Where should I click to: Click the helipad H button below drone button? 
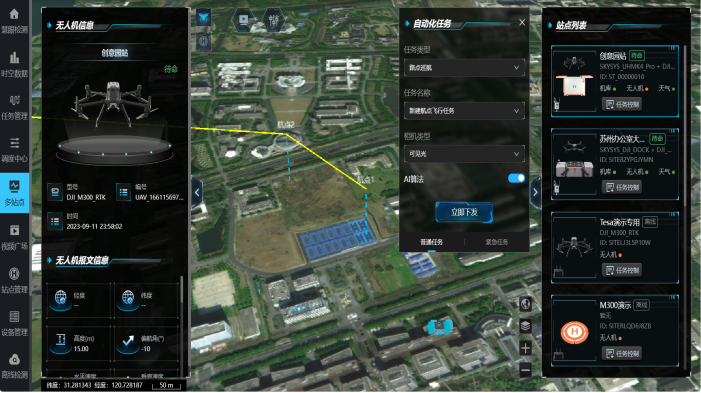click(x=203, y=42)
